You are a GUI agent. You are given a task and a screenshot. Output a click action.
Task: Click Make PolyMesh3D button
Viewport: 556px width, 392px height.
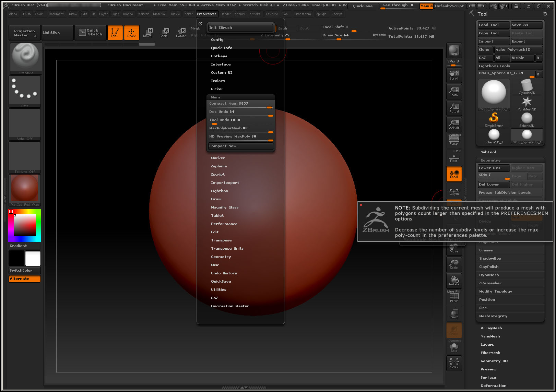click(x=518, y=50)
